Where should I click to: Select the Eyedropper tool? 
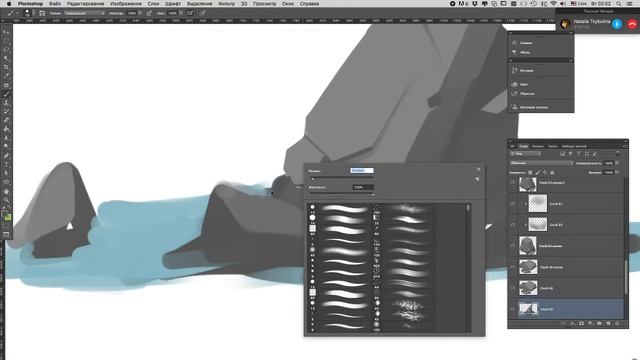pyautogui.click(x=6, y=76)
